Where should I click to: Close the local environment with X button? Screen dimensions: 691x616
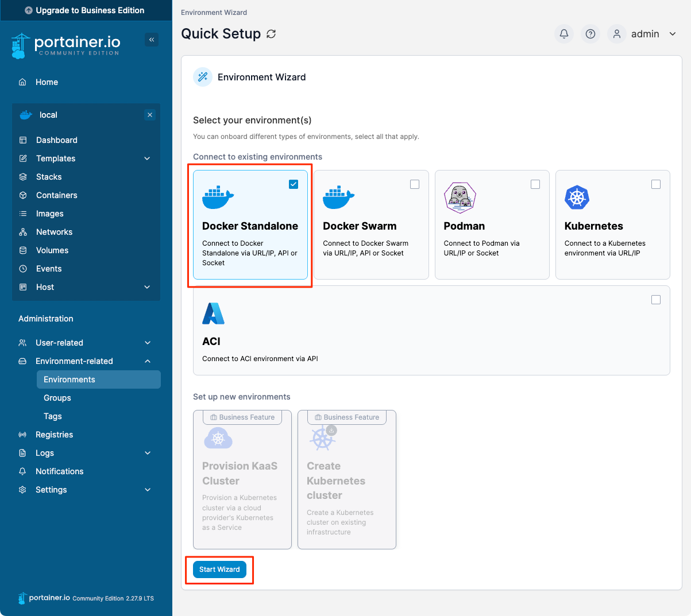click(x=150, y=115)
